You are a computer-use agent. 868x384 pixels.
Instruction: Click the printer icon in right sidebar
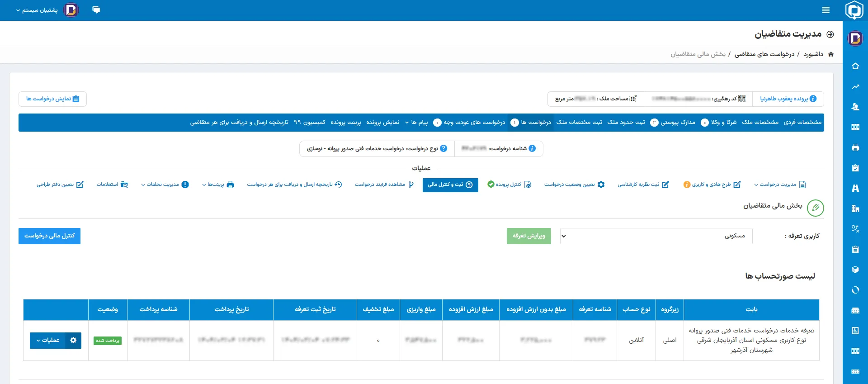[855, 147]
